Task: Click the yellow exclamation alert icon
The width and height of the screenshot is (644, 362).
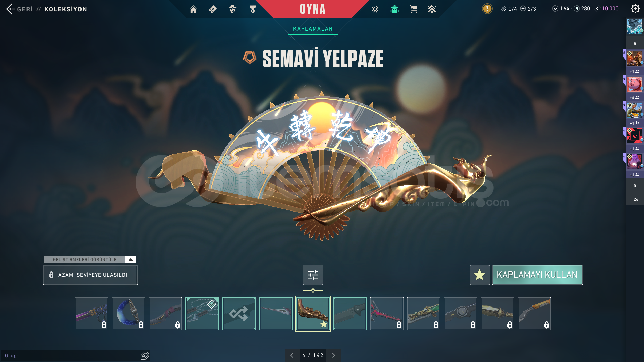Action: click(x=487, y=9)
